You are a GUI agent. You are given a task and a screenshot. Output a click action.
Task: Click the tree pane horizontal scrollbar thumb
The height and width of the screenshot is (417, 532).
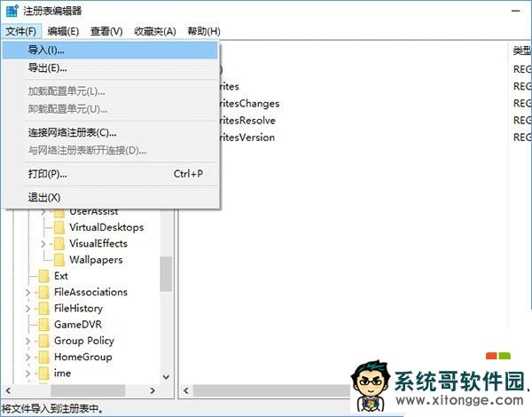(88, 391)
